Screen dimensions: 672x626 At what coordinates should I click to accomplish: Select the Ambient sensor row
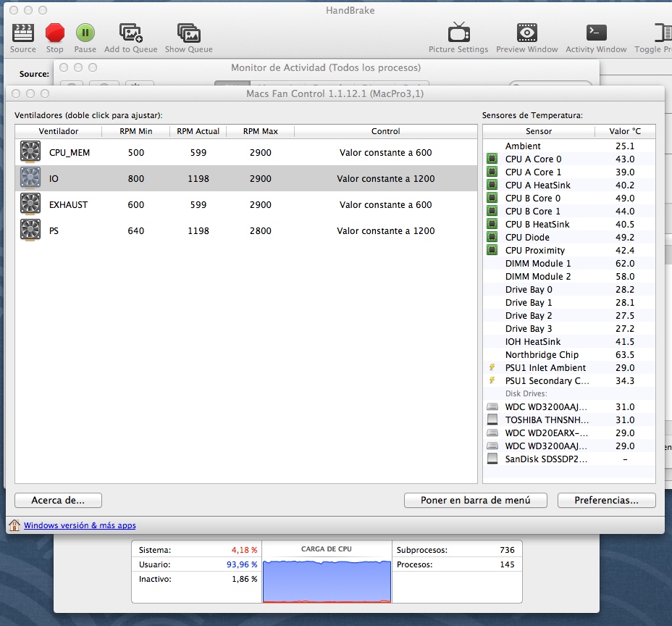[x=569, y=146]
